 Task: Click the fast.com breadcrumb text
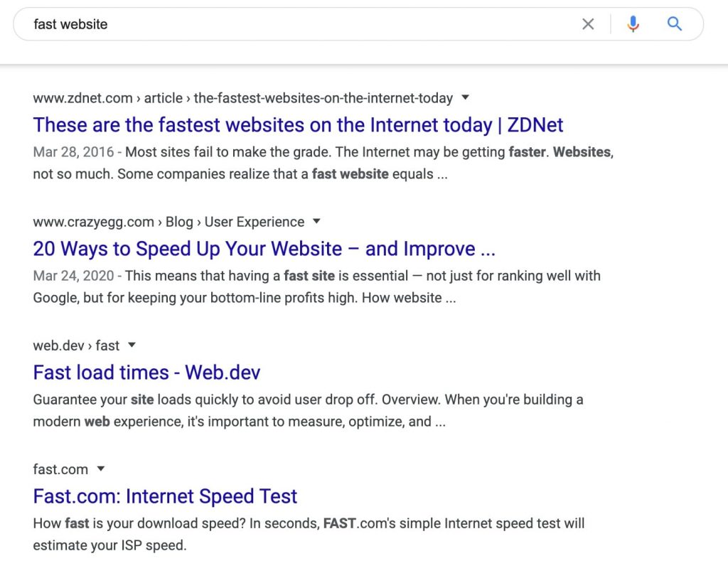pyautogui.click(x=60, y=469)
